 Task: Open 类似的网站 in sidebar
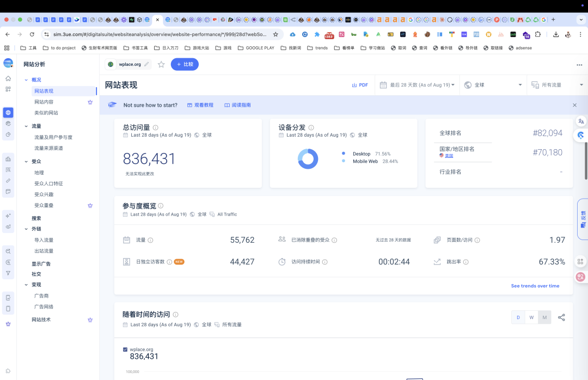tap(46, 113)
